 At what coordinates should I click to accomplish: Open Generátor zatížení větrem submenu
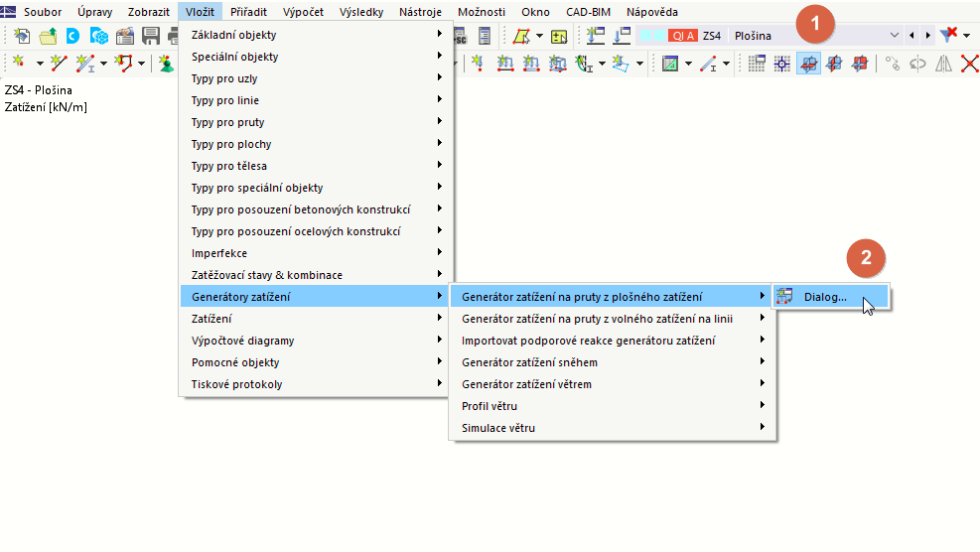pos(613,384)
